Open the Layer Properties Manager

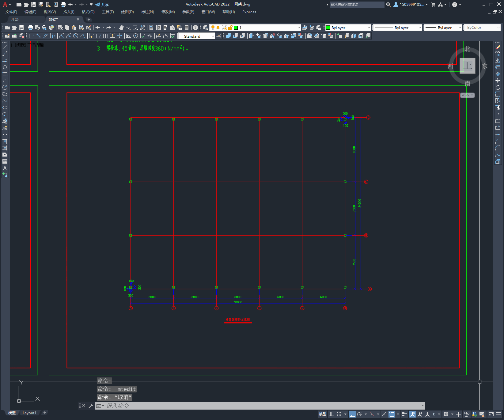point(206,28)
